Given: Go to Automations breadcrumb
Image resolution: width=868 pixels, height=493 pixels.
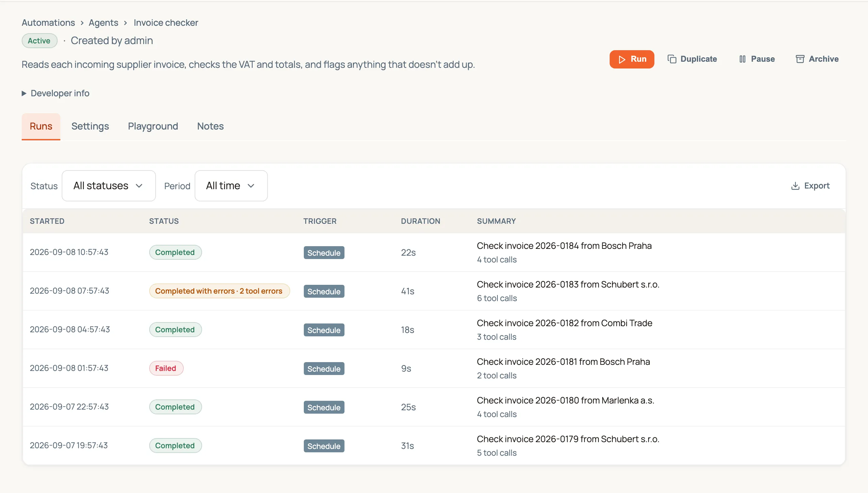Looking at the screenshot, I should (x=48, y=23).
